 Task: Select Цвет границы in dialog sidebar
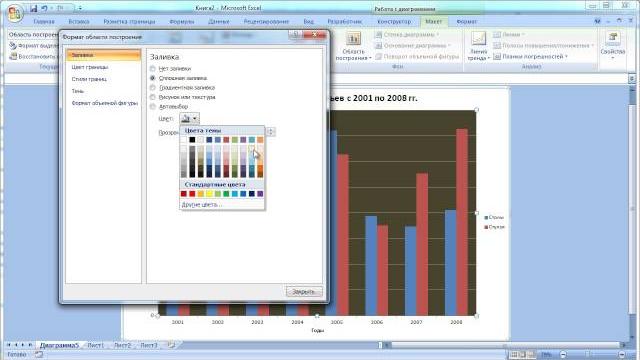pos(90,67)
